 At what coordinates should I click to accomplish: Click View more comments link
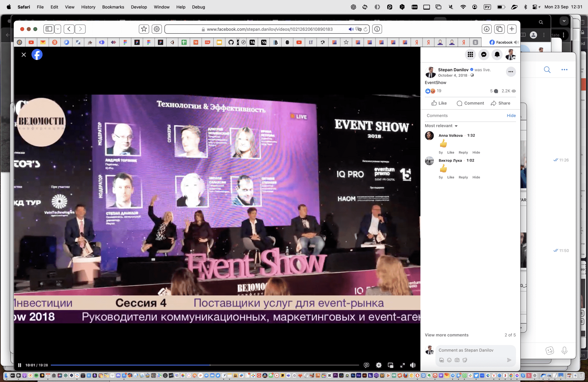click(447, 335)
